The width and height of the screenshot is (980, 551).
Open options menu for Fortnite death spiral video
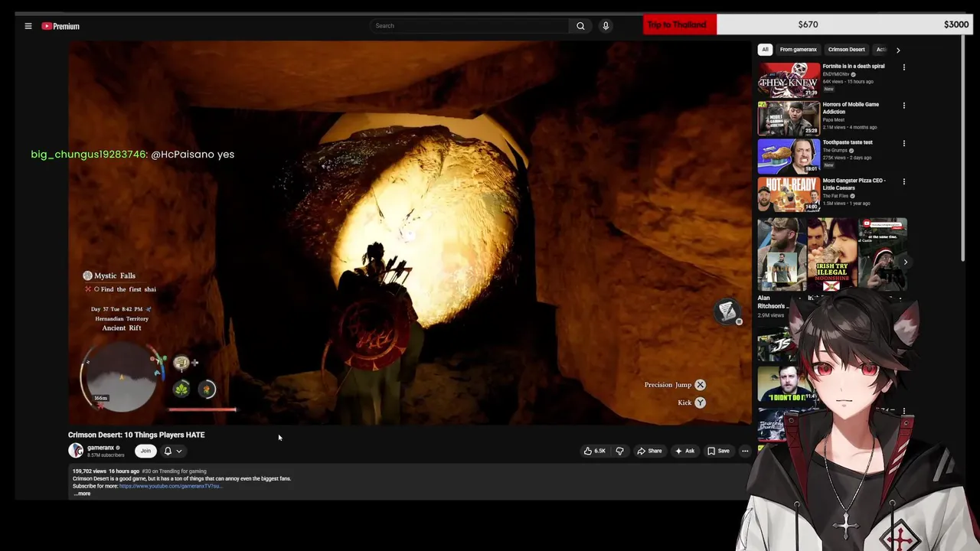click(x=904, y=67)
